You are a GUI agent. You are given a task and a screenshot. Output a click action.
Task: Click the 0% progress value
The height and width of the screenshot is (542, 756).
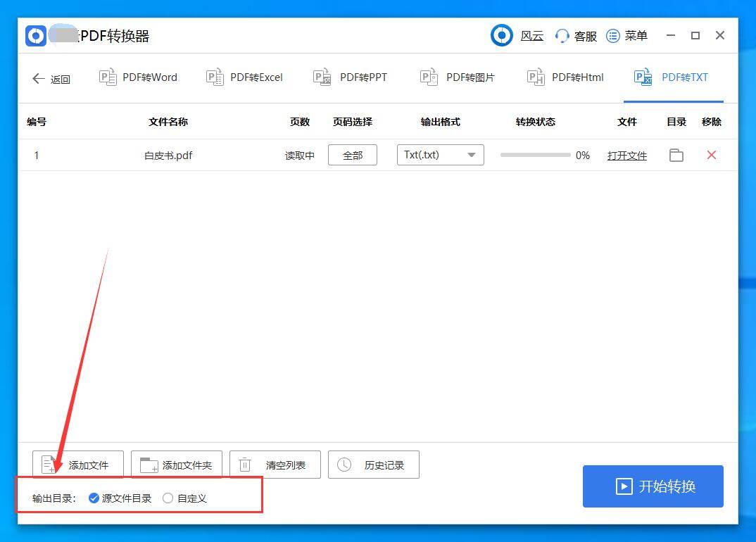[582, 156]
